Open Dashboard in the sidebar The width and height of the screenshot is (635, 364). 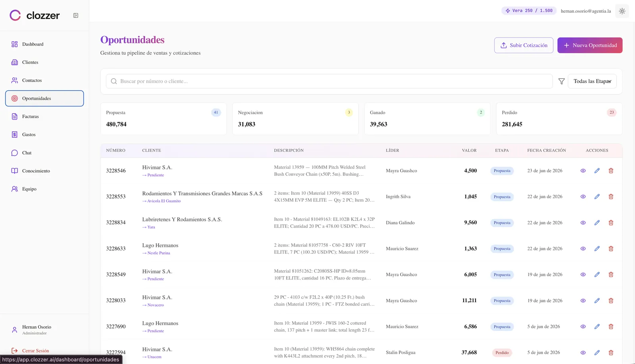click(x=44, y=44)
